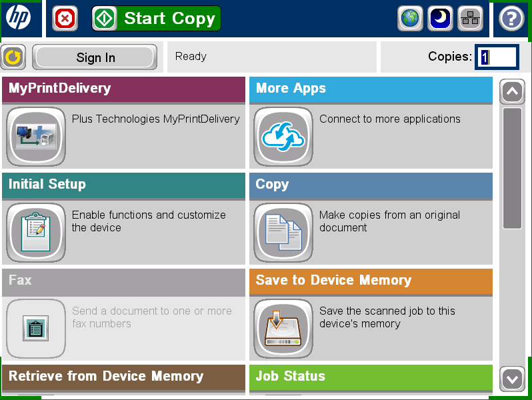This screenshot has height=400, width=532.
Task: Select the Job Status header
Action: [371, 377]
